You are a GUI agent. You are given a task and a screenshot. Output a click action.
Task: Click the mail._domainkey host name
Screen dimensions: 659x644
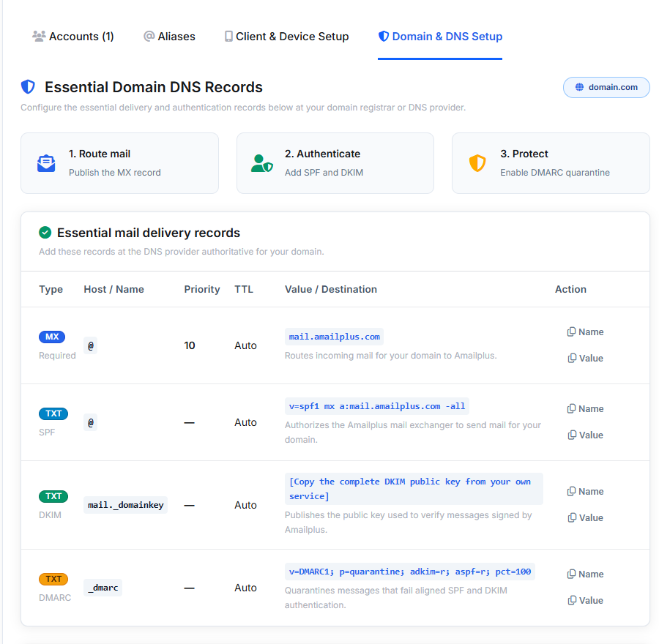(x=126, y=505)
